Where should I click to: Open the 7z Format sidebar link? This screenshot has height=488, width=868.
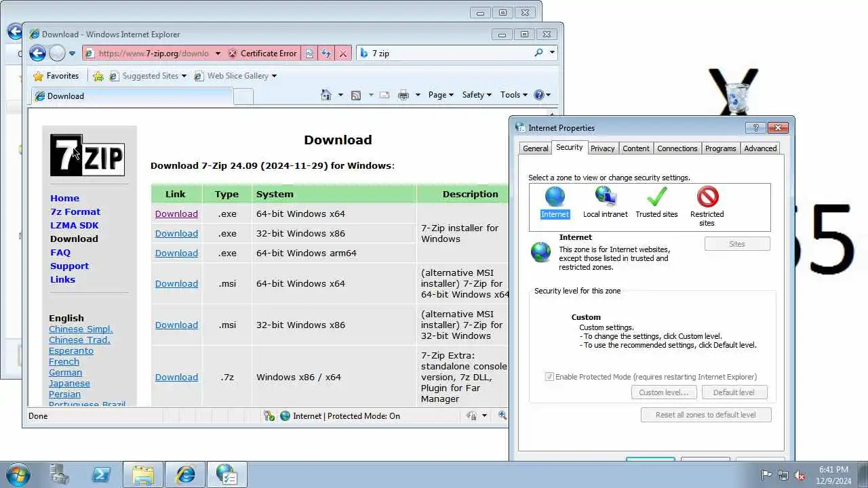[75, 211]
